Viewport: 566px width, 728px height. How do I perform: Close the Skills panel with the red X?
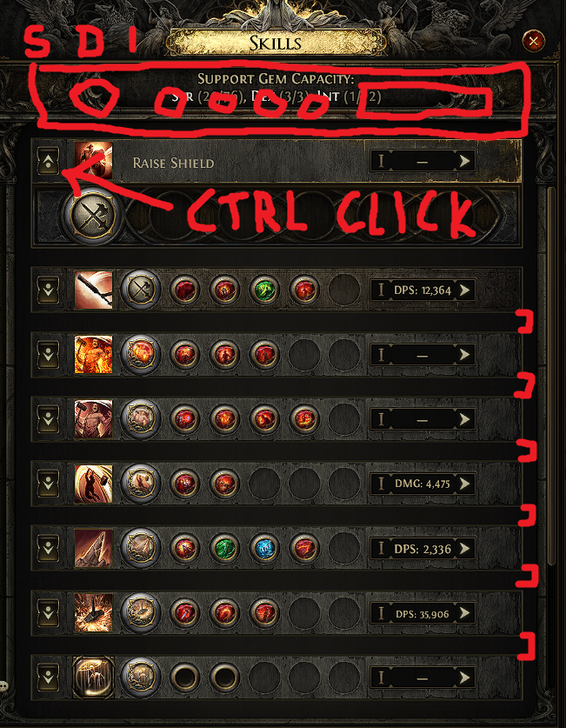(534, 42)
